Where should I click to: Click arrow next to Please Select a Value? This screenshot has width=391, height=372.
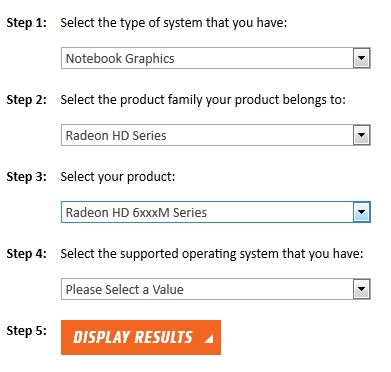pos(362,289)
